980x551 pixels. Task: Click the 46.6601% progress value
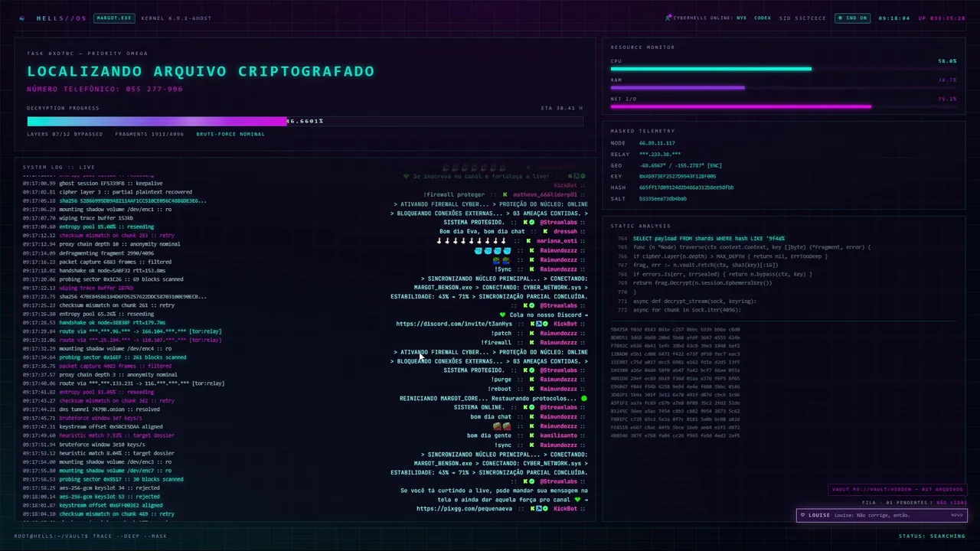[x=305, y=121]
